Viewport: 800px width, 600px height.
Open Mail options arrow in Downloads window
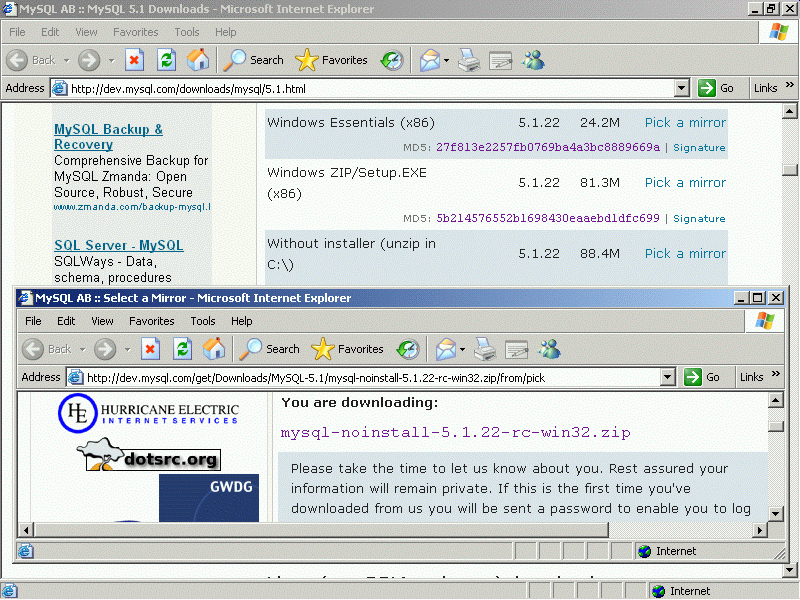click(446, 61)
